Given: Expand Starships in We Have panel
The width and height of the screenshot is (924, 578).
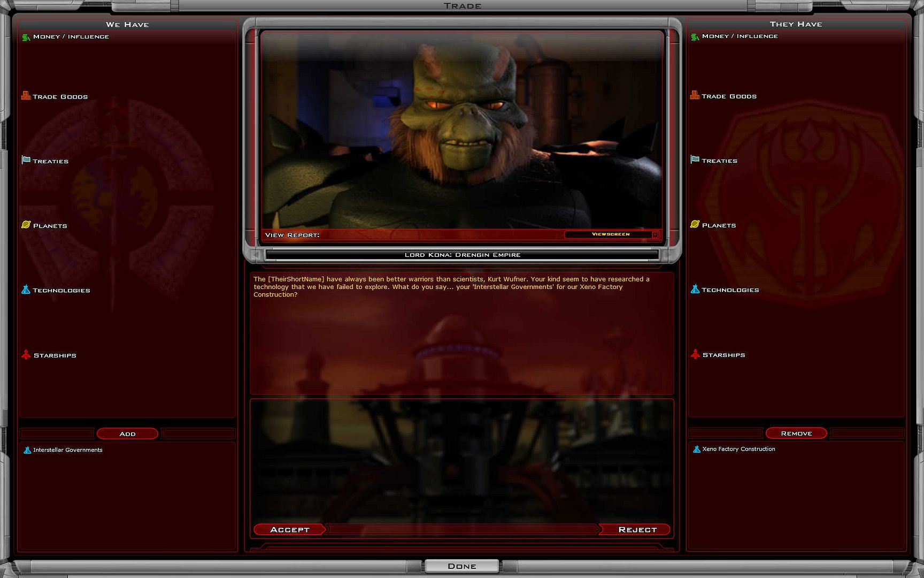Looking at the screenshot, I should (x=55, y=355).
